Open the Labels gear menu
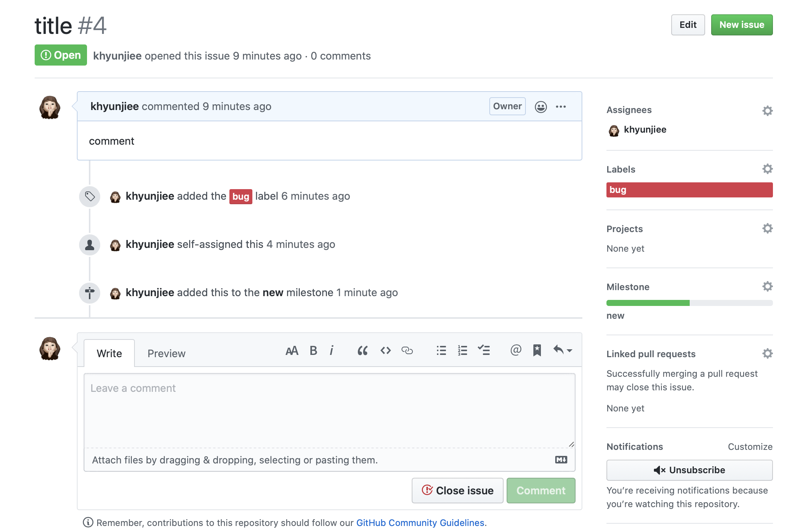Screen dimensions: 788x532 pos(767,169)
